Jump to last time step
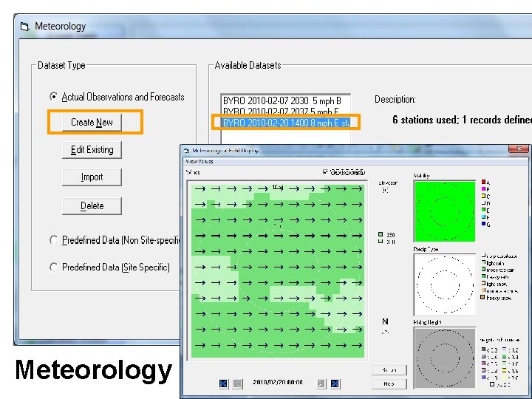 [335, 383]
